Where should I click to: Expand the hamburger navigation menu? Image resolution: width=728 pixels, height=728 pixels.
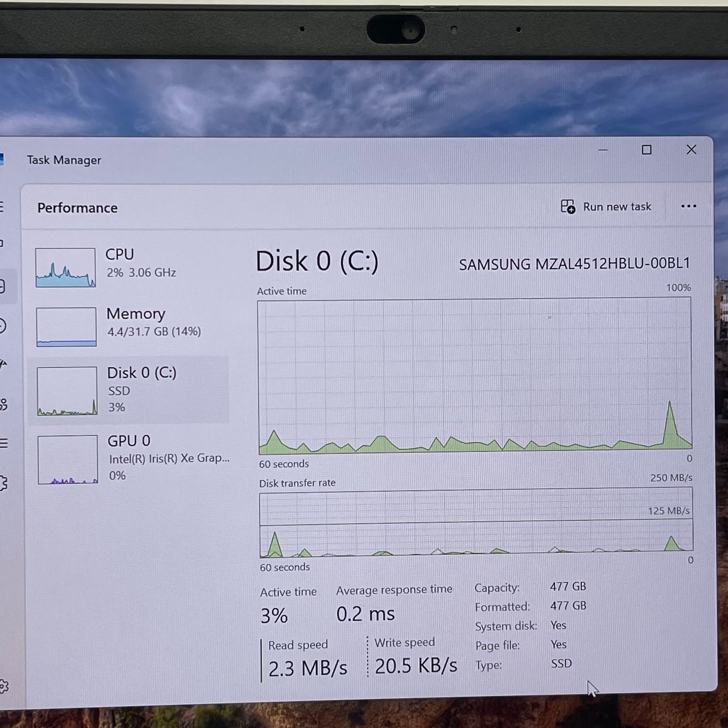(x=2, y=207)
